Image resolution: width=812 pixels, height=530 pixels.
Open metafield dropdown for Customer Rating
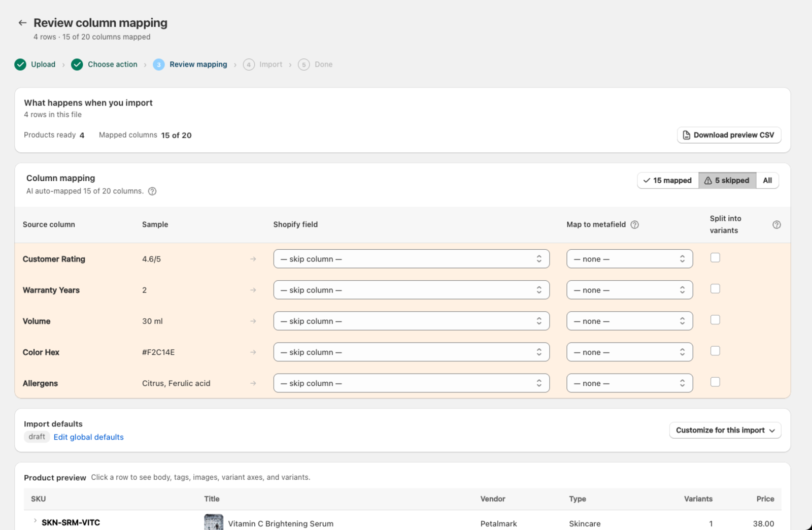(x=630, y=259)
